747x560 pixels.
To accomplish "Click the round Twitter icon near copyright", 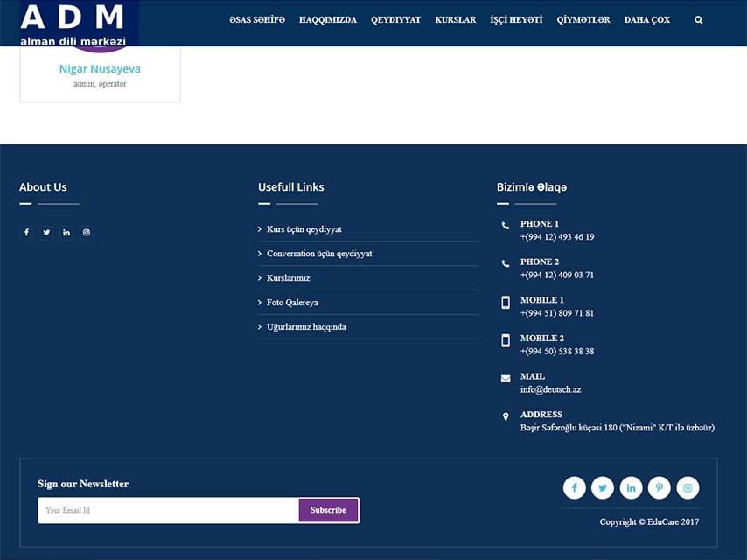I will (x=603, y=488).
